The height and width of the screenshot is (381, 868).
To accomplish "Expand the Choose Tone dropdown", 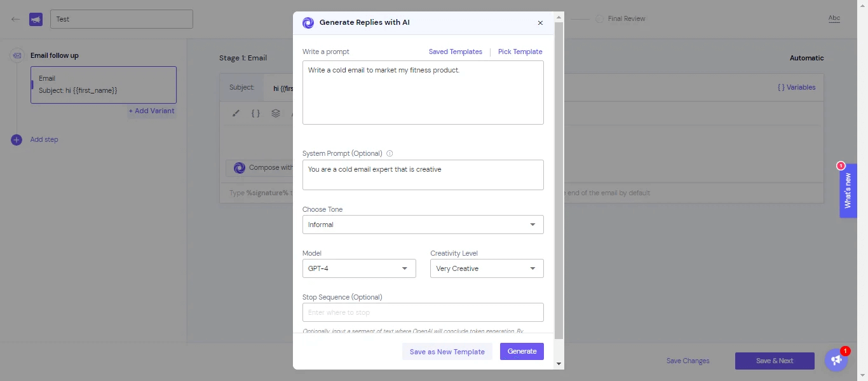I will pyautogui.click(x=423, y=225).
